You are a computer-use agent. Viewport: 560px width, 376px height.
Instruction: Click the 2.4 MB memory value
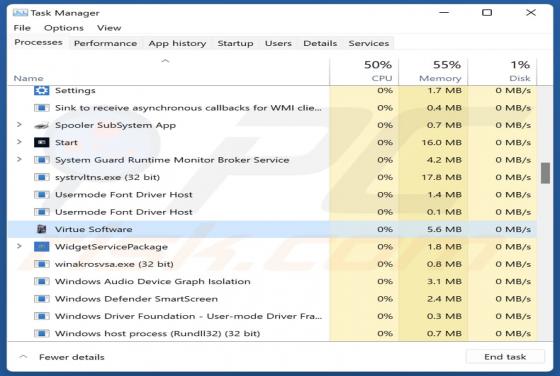444,299
